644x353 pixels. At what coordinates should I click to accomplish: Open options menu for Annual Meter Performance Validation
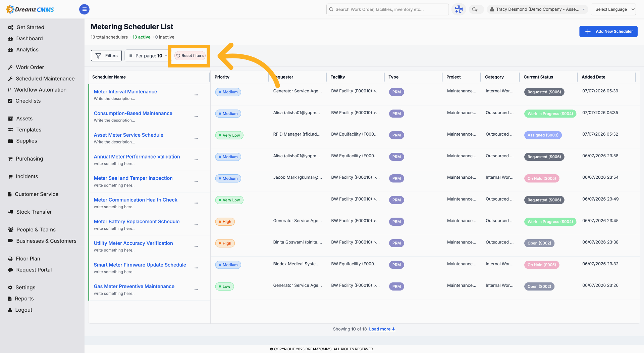pos(196,160)
